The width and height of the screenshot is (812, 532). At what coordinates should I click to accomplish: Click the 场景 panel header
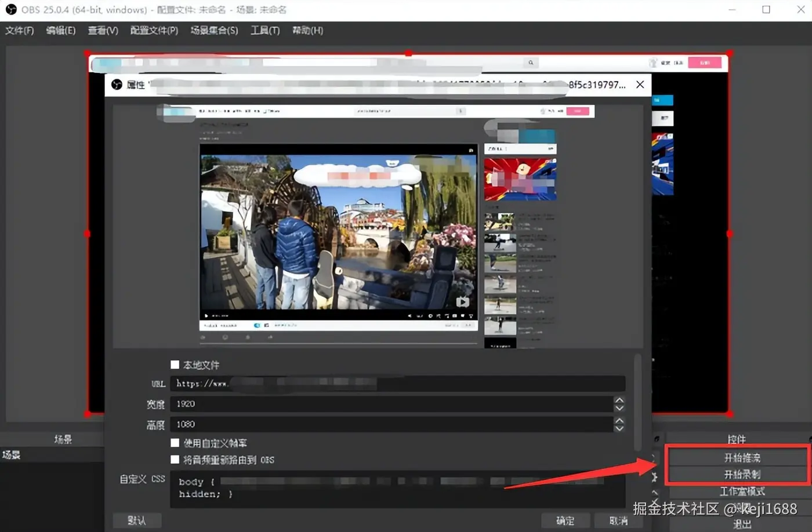[63, 439]
